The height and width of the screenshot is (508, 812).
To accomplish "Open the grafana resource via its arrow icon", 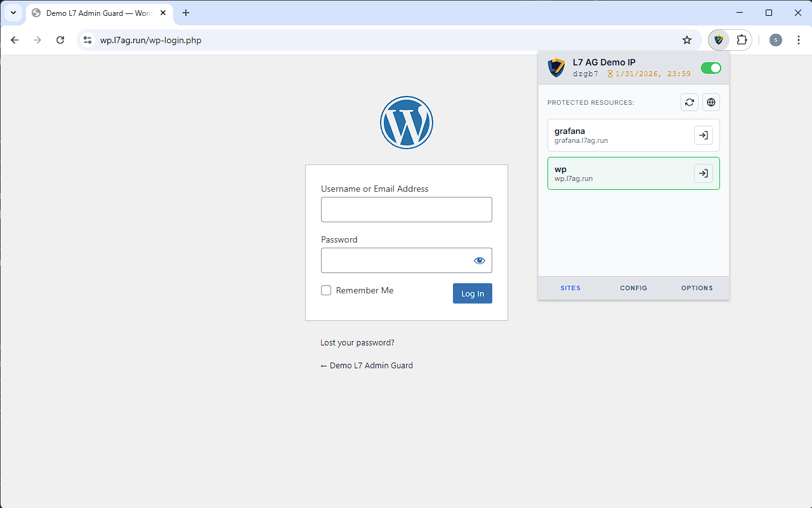I will coord(703,135).
